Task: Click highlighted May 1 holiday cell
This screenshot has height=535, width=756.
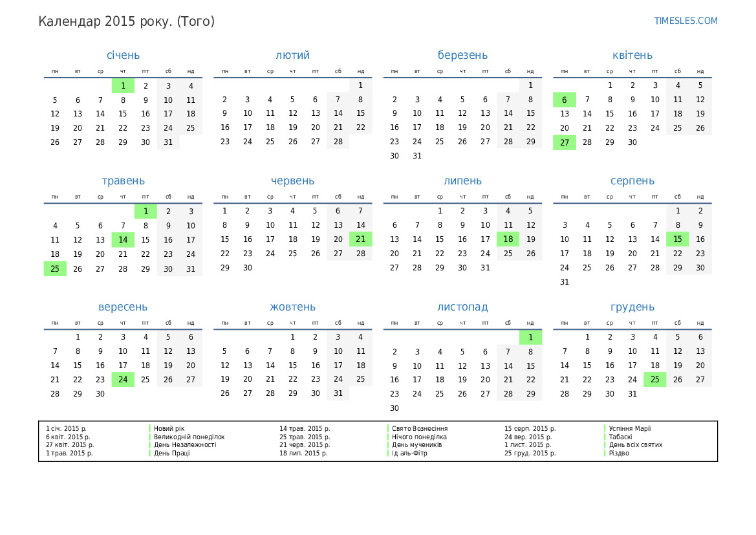Action: [146, 212]
